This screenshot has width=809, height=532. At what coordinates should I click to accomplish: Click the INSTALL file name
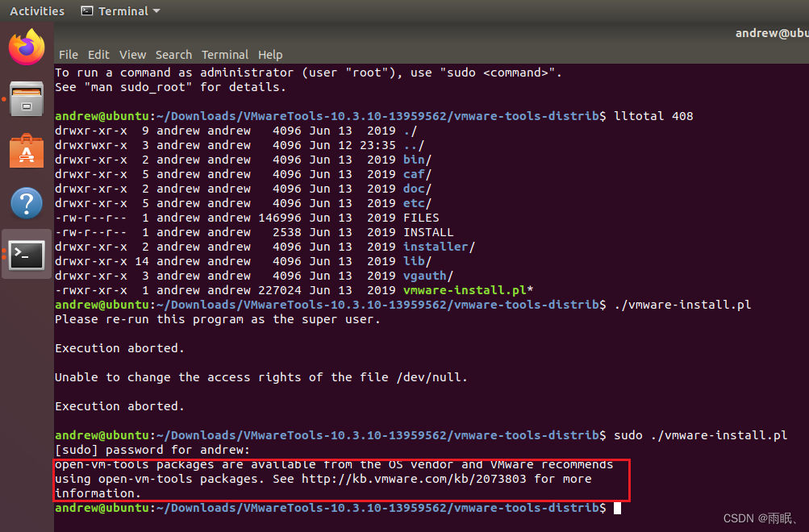pos(428,232)
